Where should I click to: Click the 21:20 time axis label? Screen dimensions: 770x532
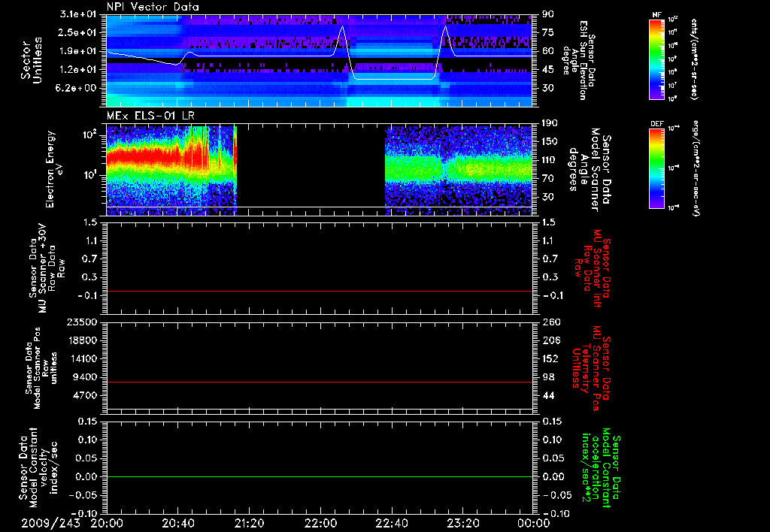[250, 523]
